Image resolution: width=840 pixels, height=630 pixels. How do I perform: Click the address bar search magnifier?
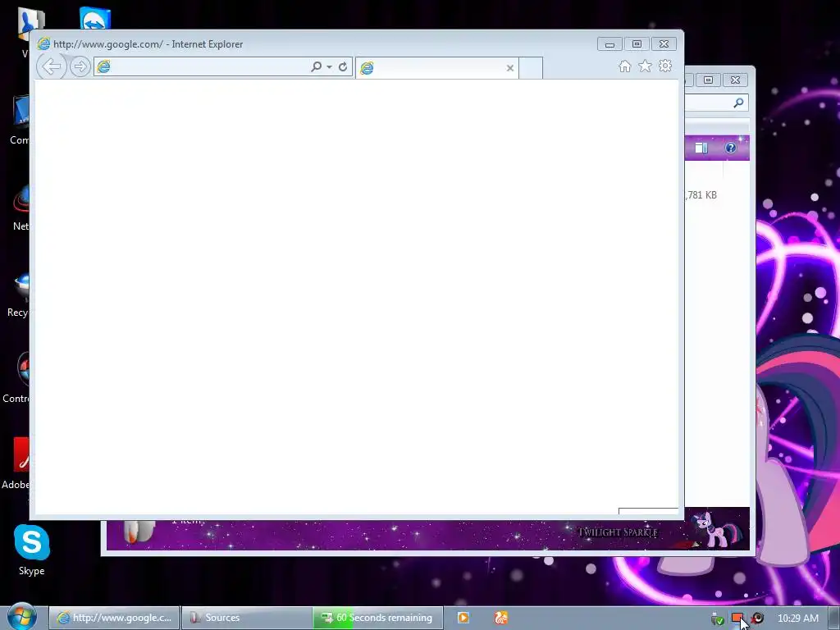(x=316, y=67)
